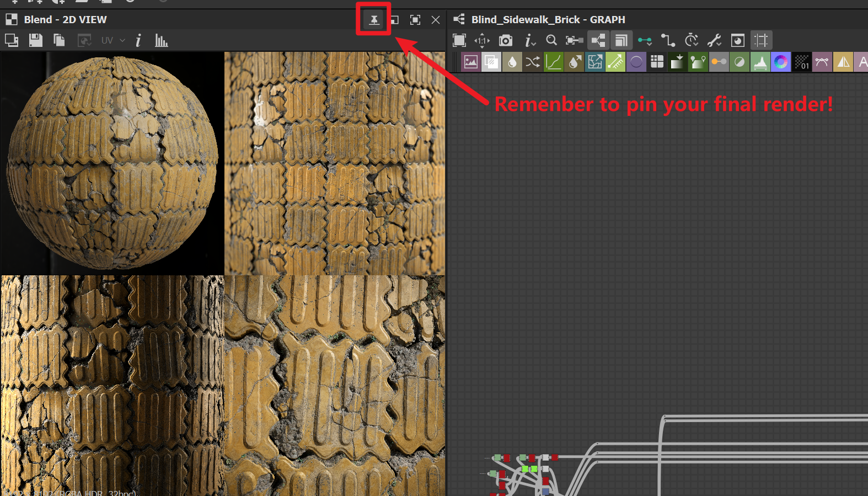This screenshot has height=496, width=868.
Task: Close the 2D View panel
Action: (x=436, y=20)
